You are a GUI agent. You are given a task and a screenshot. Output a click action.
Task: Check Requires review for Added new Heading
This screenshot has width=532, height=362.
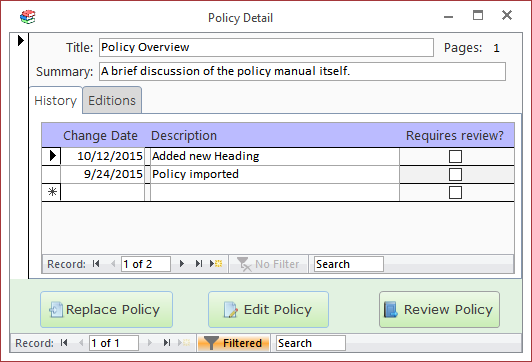point(455,156)
